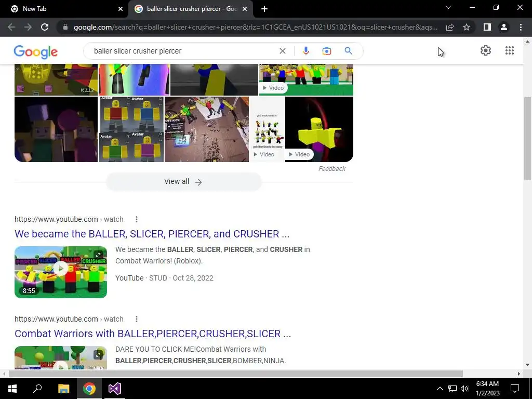Open the yellow character on black background image

[x=319, y=129]
